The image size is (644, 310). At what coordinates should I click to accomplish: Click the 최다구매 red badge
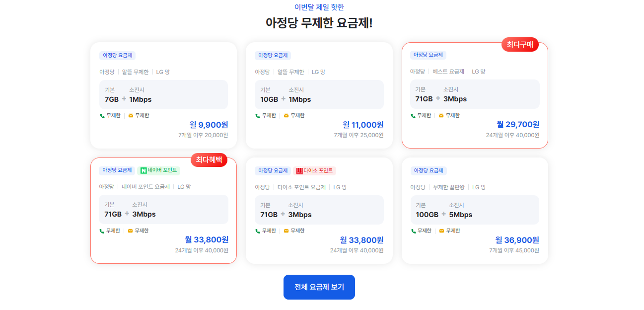(520, 45)
